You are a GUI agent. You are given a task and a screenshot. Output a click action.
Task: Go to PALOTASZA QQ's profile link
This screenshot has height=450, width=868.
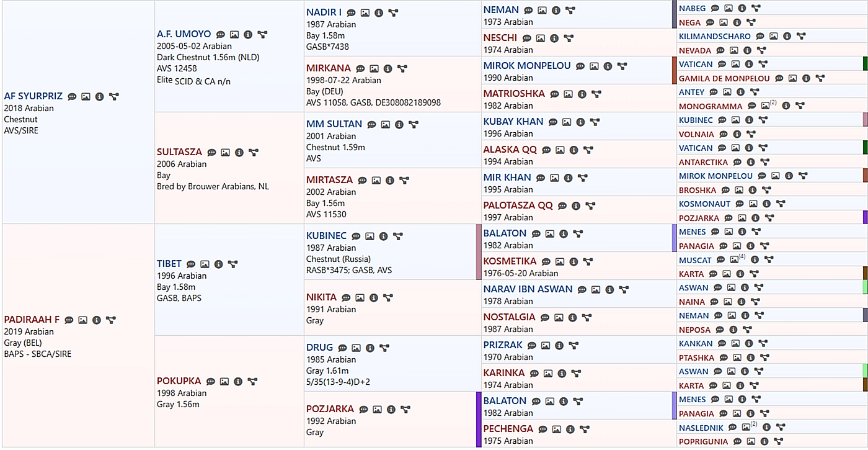point(518,205)
